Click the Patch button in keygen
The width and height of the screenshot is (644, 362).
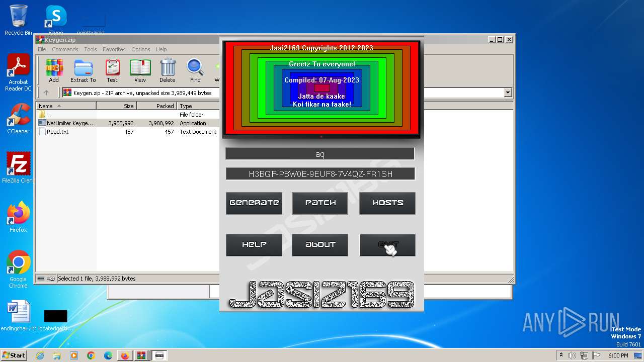[x=320, y=203]
